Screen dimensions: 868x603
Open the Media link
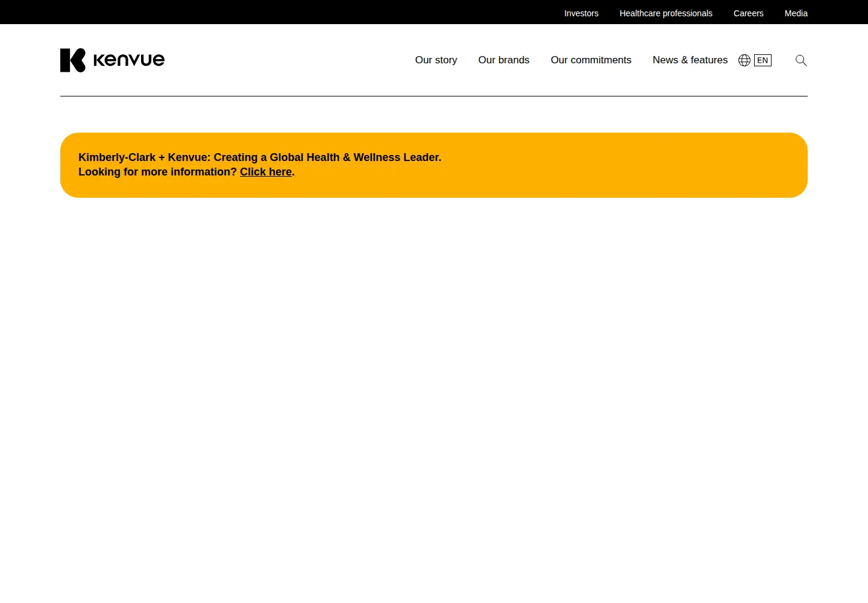coord(796,13)
